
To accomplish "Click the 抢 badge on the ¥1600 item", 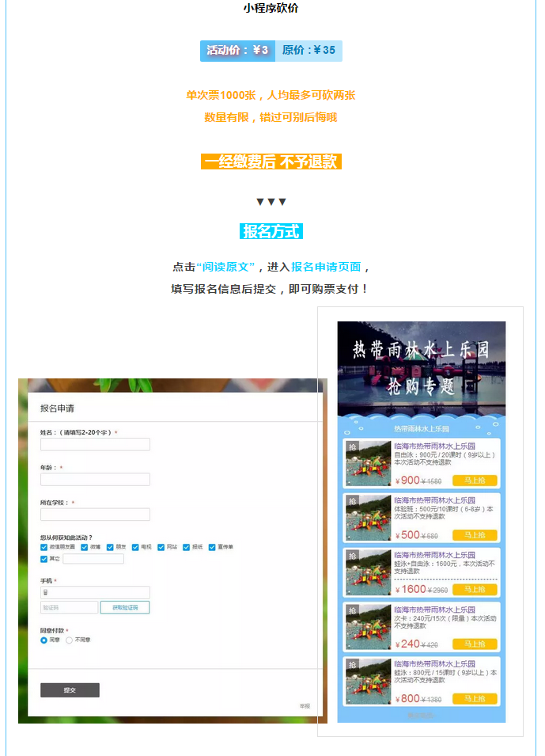I will point(352,556).
